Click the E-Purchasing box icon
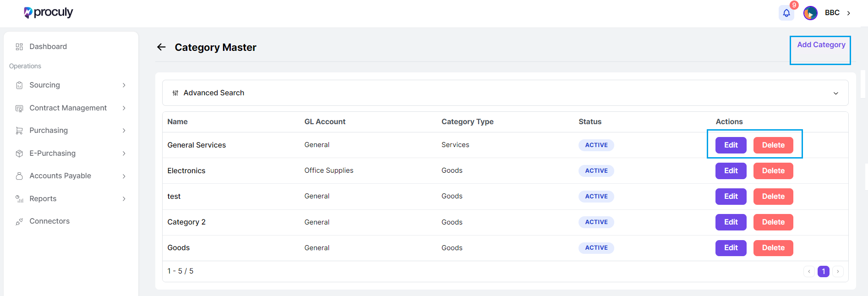The width and height of the screenshot is (868, 296). point(19,153)
